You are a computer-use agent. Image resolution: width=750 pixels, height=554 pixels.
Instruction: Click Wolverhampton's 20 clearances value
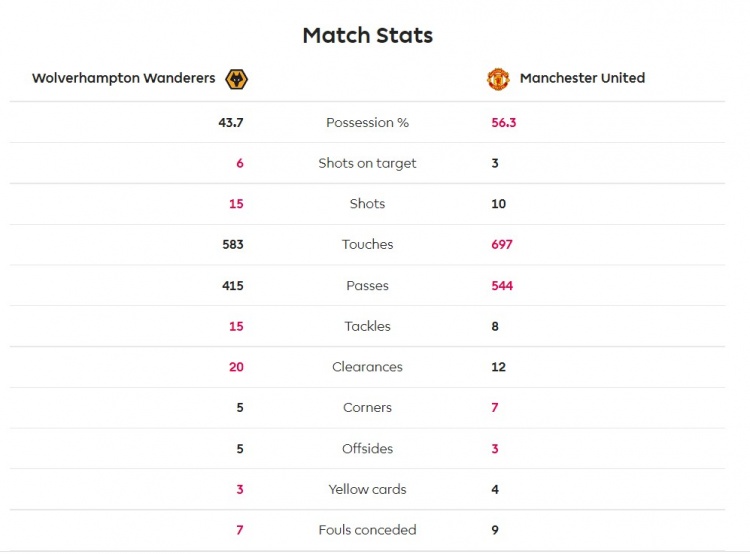pyautogui.click(x=236, y=367)
